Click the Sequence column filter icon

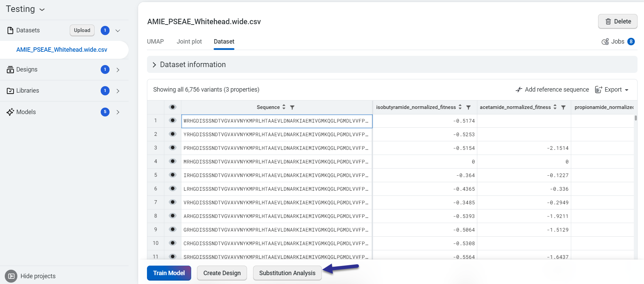[292, 107]
